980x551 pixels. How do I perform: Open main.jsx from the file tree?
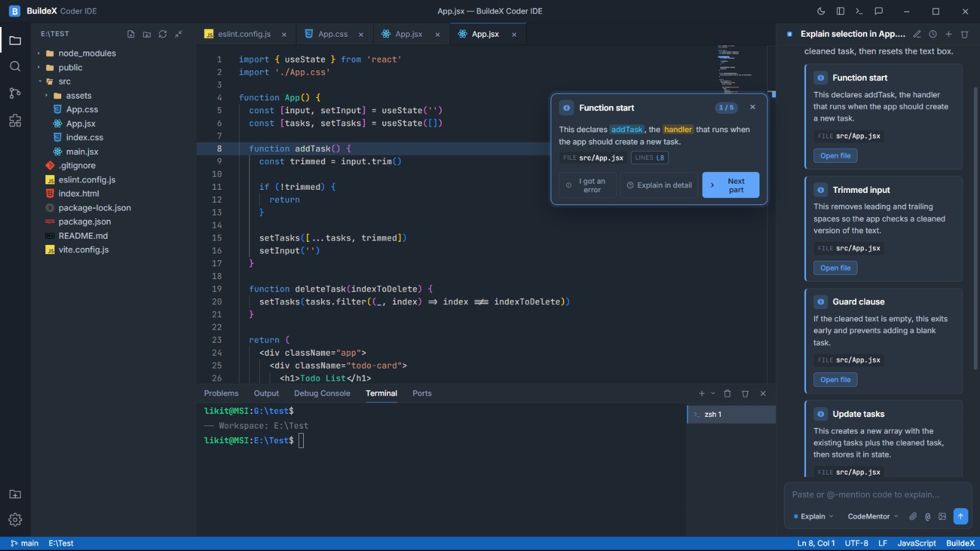[x=82, y=152]
